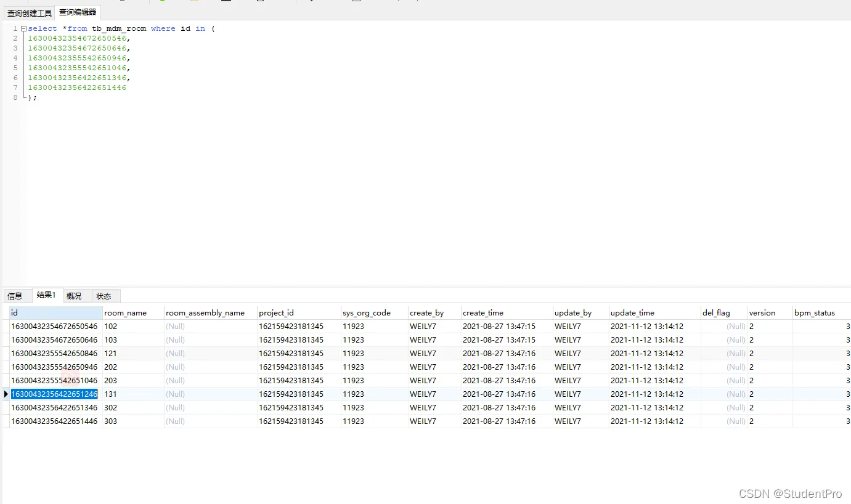Click room_name cell 302
This screenshot has width=851, height=504.
coord(133,408)
